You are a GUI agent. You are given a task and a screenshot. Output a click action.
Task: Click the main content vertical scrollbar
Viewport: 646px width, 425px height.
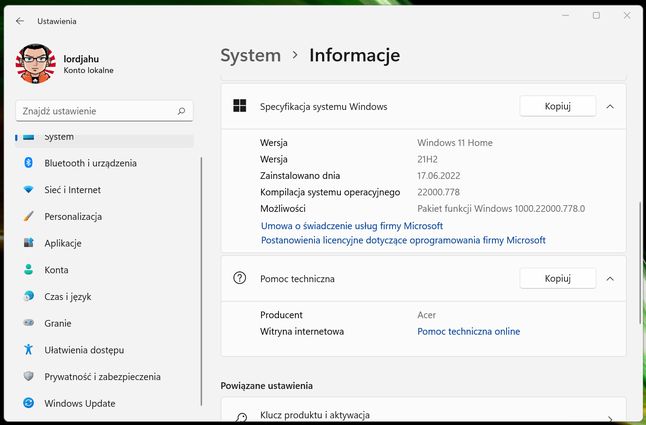641,264
